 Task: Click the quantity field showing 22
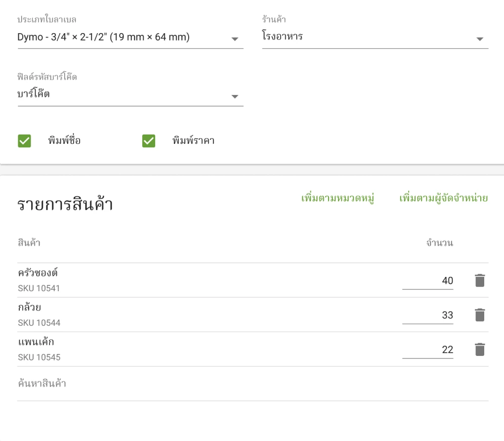(x=427, y=350)
